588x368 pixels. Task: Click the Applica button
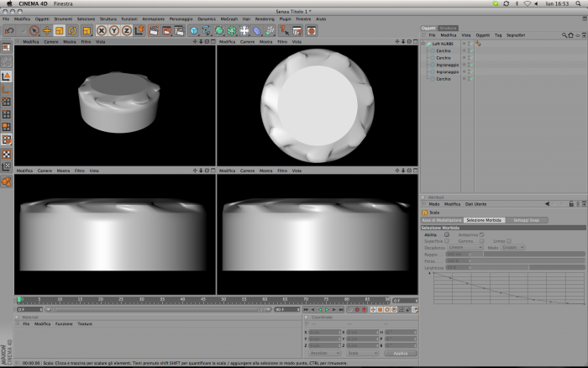[400, 354]
